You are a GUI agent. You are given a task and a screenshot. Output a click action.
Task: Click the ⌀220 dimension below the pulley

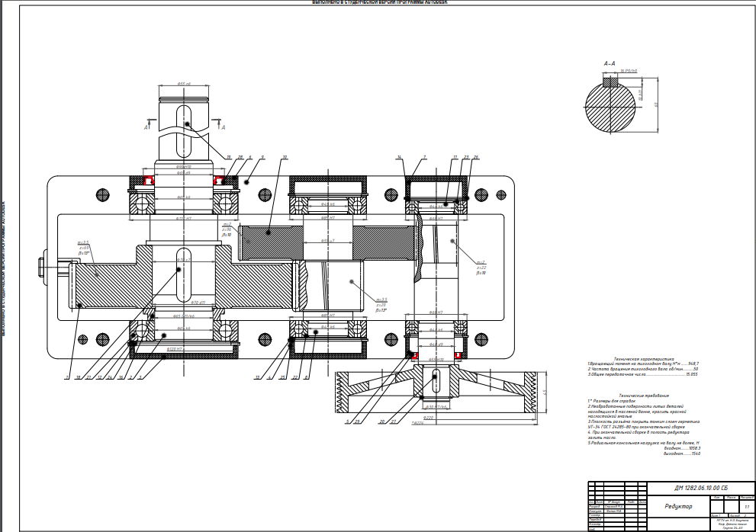pyautogui.click(x=428, y=417)
